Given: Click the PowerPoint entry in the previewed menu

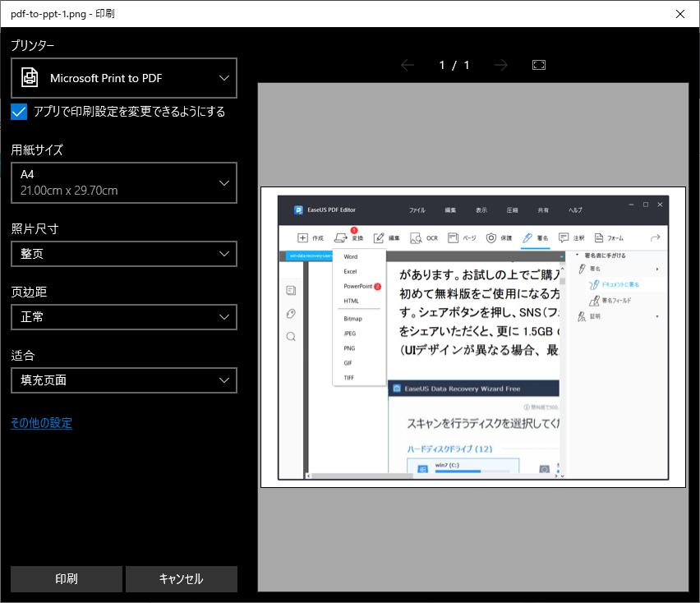Looking at the screenshot, I should click(358, 287).
